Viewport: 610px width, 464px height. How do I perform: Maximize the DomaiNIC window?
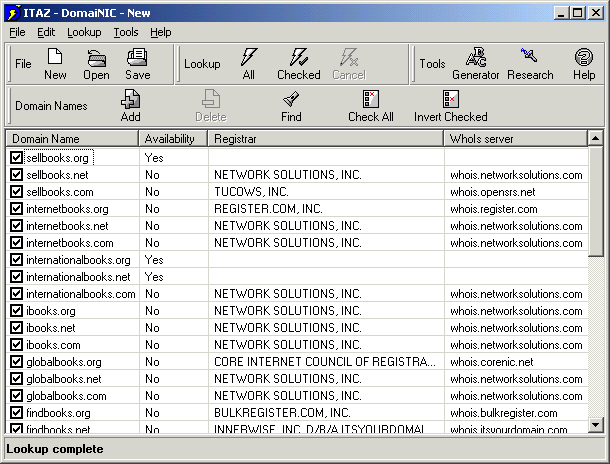pos(578,13)
